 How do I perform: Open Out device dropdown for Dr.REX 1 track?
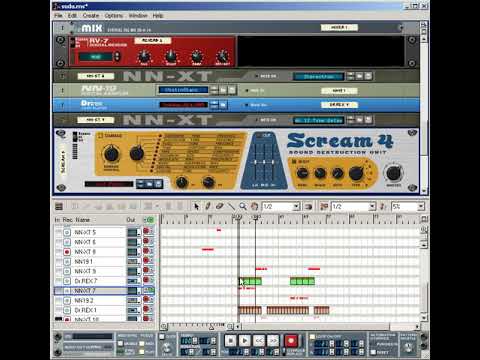tap(139, 310)
